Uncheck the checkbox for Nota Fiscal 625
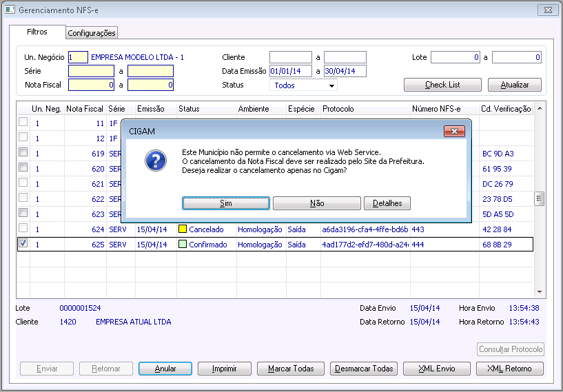The image size is (563, 392). (23, 243)
